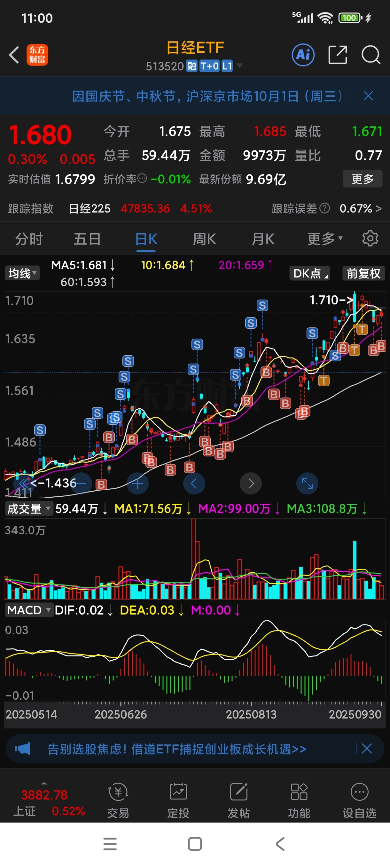Switch to the 分时 tab

pyautogui.click(x=29, y=239)
